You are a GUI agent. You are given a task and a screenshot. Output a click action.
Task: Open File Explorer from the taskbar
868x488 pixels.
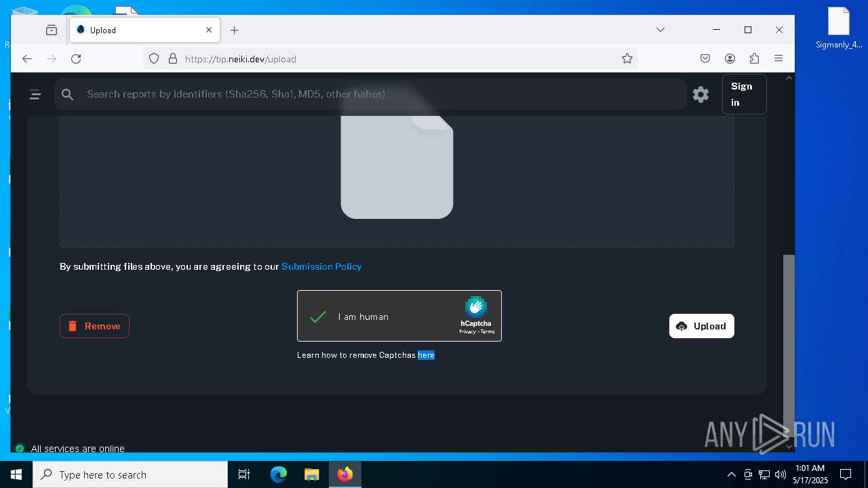[x=311, y=474]
